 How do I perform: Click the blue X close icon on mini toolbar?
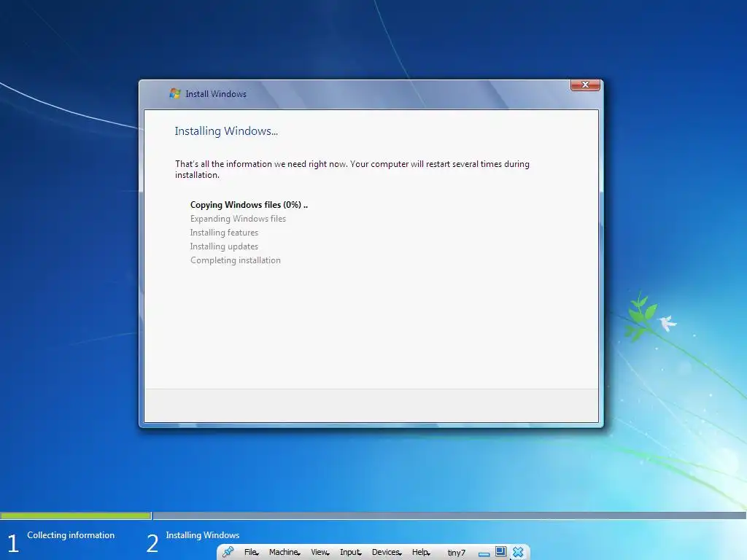click(518, 552)
